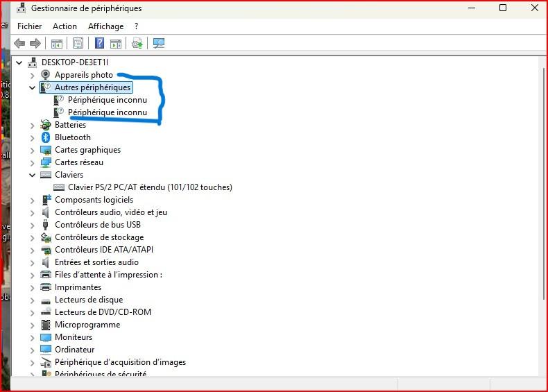
Task: Open the Fichier menu
Action: coord(29,26)
